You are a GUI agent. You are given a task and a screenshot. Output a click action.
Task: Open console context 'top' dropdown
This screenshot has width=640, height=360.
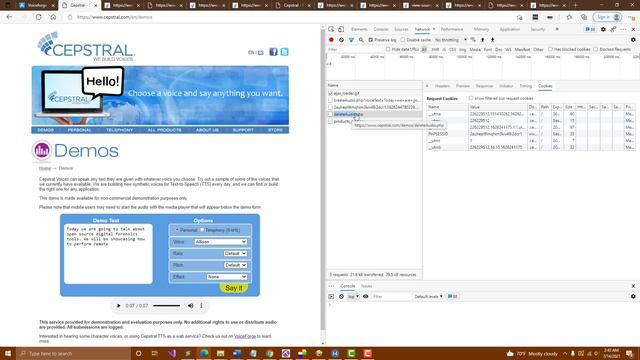click(x=353, y=297)
